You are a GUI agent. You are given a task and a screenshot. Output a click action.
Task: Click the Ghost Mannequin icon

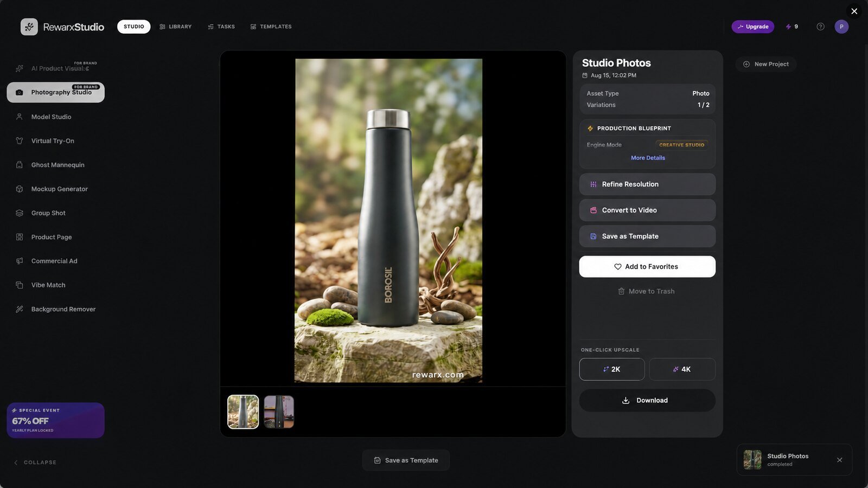(x=20, y=165)
